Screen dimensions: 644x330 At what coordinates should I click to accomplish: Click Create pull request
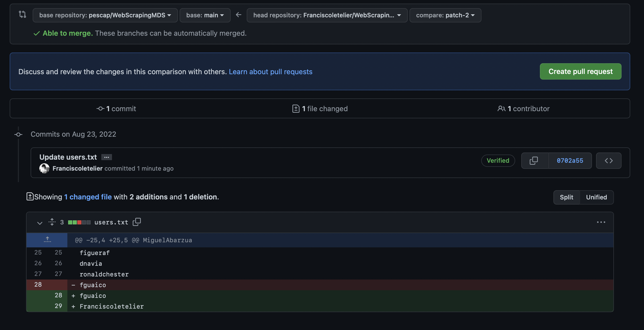[x=580, y=71]
